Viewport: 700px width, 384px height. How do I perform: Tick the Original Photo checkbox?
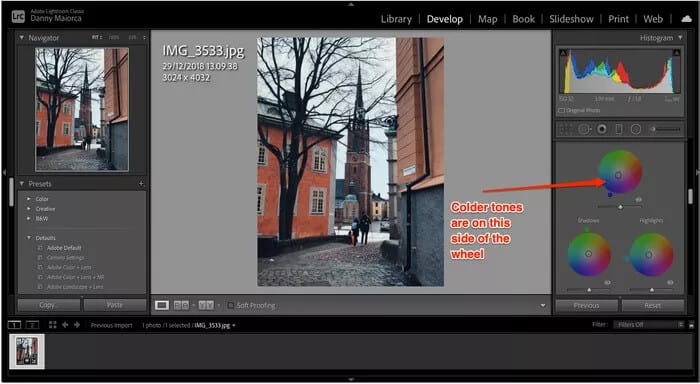[561, 110]
